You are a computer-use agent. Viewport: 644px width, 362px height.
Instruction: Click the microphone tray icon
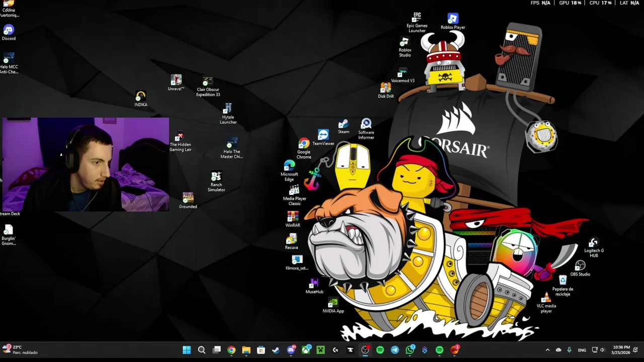click(x=569, y=350)
